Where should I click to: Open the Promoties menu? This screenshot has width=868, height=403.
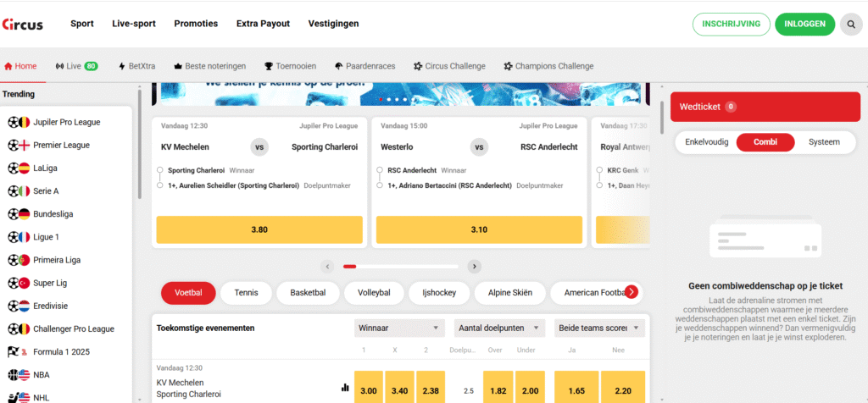[x=196, y=24]
